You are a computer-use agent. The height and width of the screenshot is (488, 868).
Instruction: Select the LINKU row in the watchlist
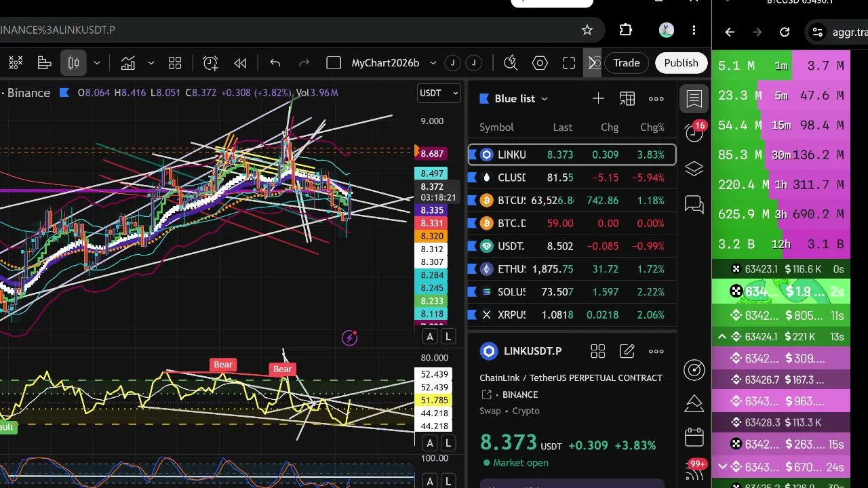tap(572, 155)
